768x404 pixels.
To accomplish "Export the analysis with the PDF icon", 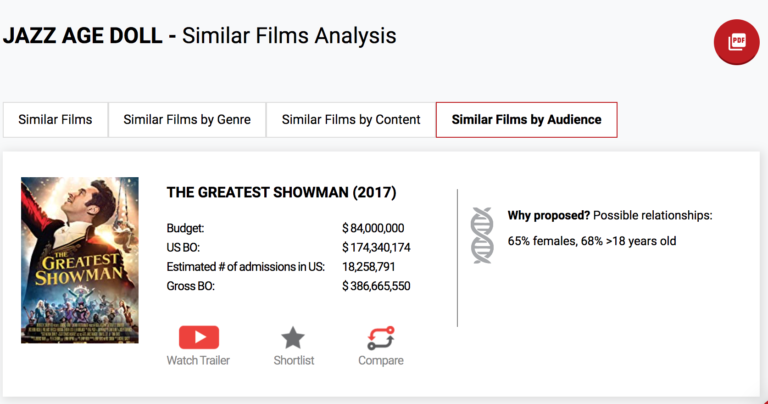I will point(737,42).
